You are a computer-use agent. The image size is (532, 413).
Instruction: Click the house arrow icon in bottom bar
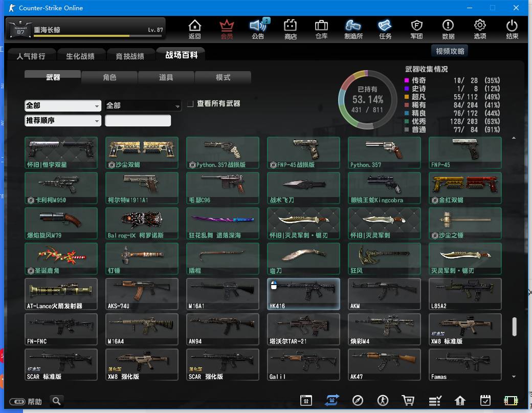(460, 401)
